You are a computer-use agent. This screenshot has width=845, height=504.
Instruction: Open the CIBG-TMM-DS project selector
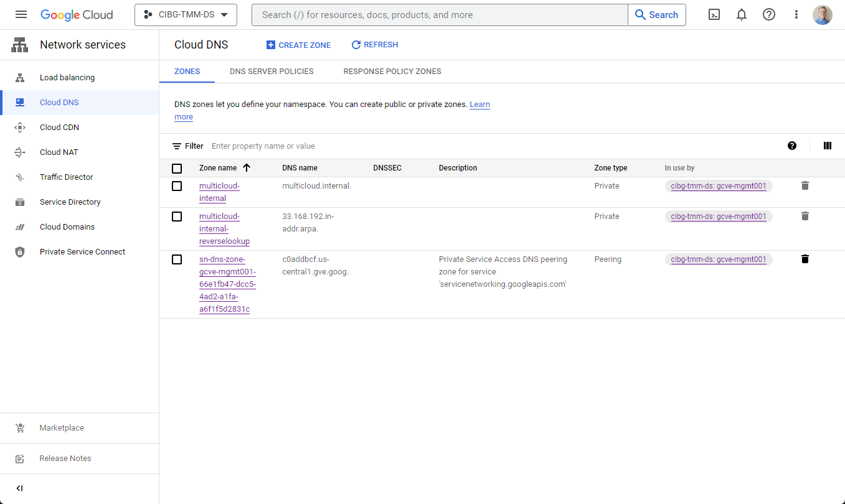coord(186,14)
